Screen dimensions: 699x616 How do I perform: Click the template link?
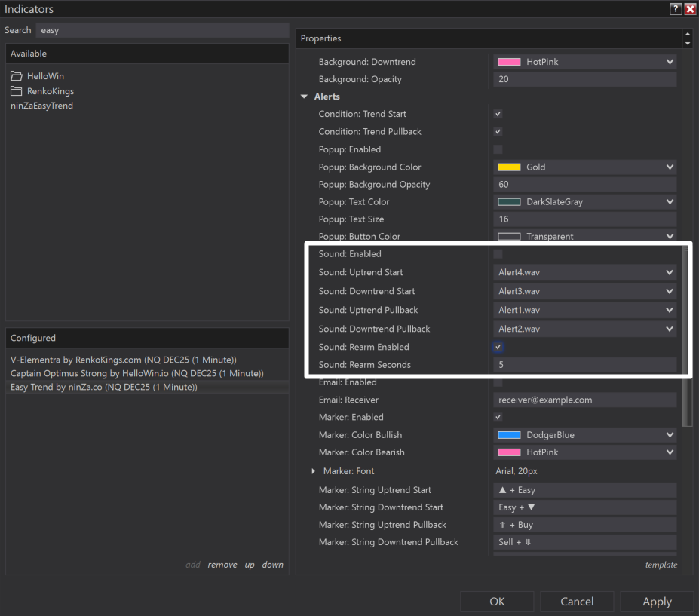(661, 565)
